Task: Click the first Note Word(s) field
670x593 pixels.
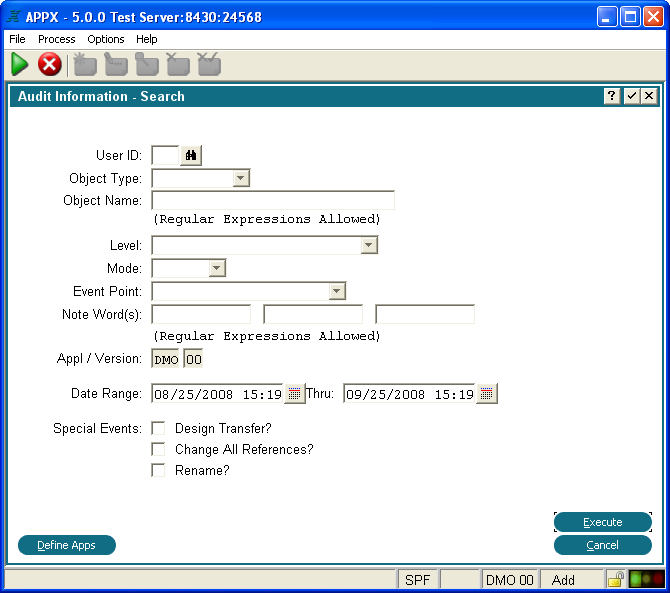Action: coord(201,314)
